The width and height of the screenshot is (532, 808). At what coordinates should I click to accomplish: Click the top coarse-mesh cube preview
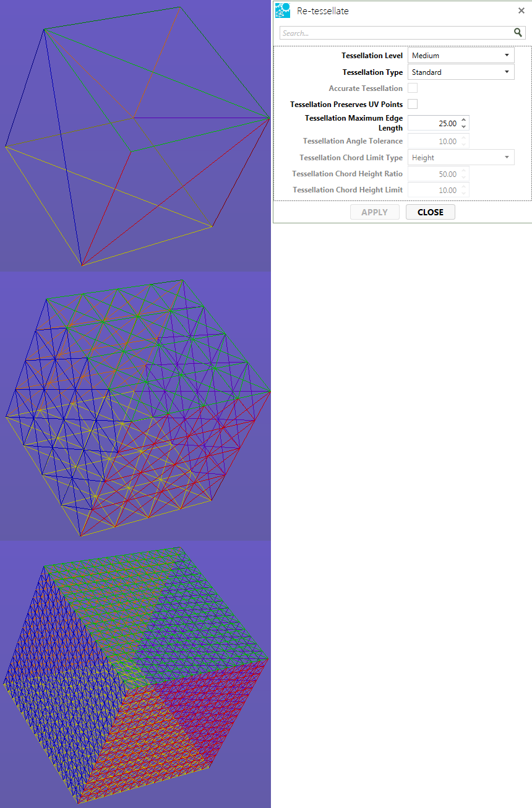click(x=135, y=135)
